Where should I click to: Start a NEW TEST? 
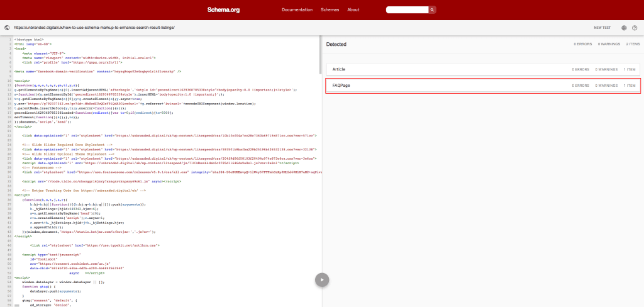(602, 28)
